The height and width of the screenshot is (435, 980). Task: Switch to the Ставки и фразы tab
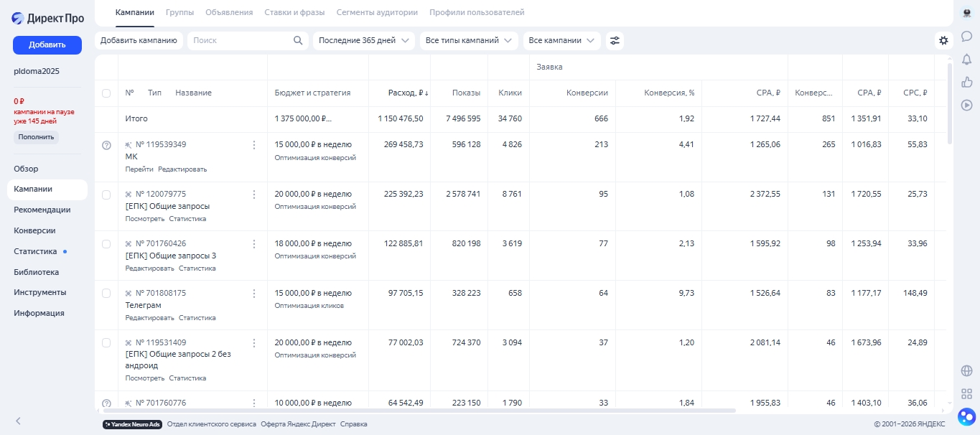294,12
